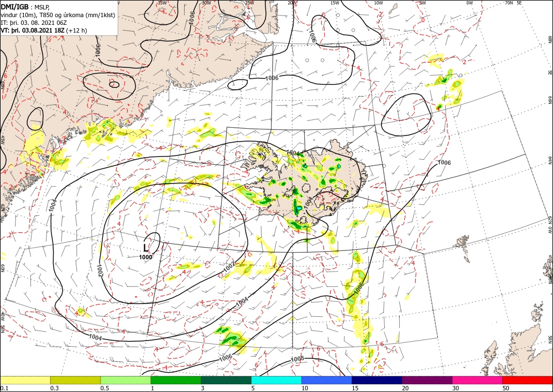Screen dimensions: 553x392
Task: Click the 'L' low pressure center marker
Action: point(146,248)
